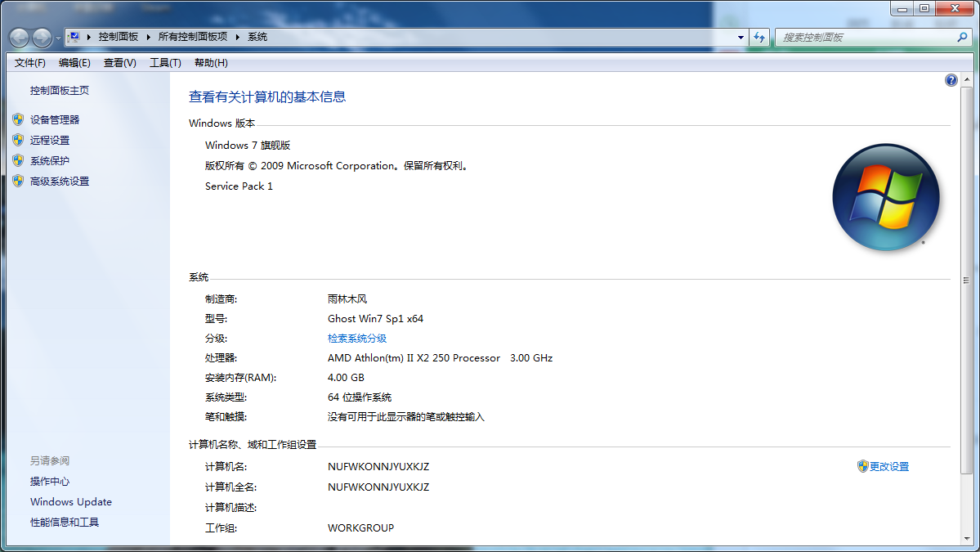Open the 帮助(H) menu
Screen dimensions: 980x552
point(211,62)
